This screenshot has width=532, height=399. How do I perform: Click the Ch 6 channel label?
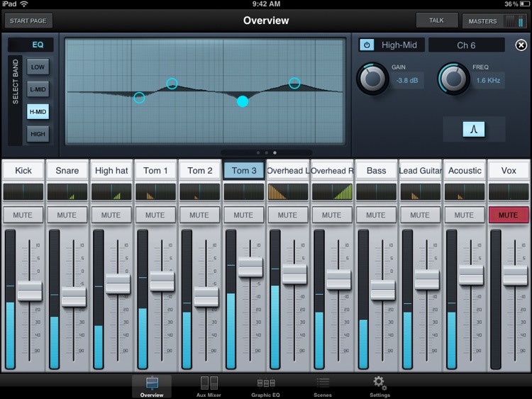[466, 45]
